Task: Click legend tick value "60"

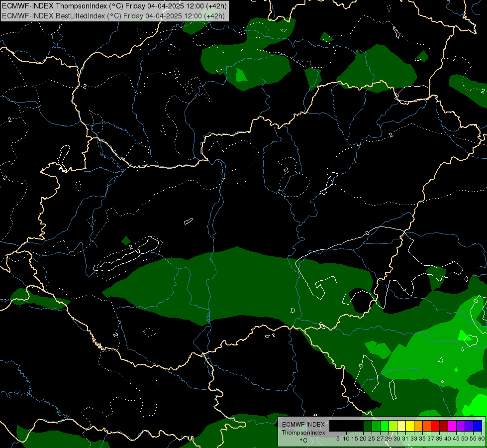Action: coord(481,439)
